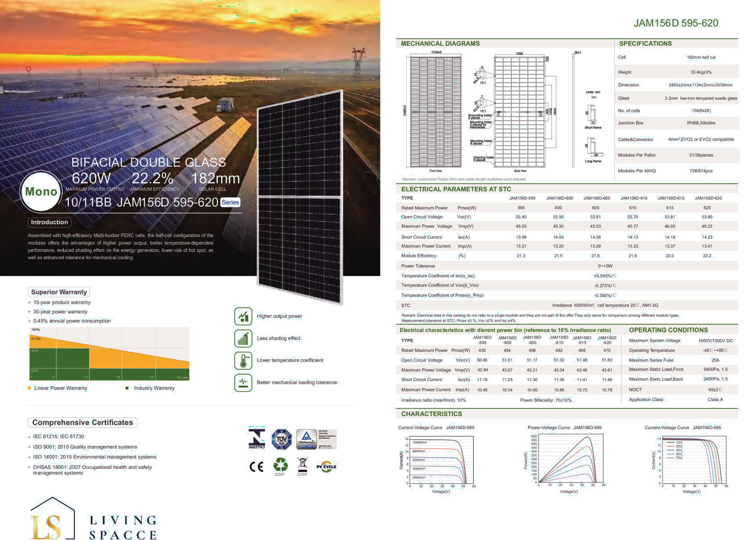Viewport: 756px width, 540px height.
Task: Click the green Mono circle badge
Action: (x=41, y=192)
